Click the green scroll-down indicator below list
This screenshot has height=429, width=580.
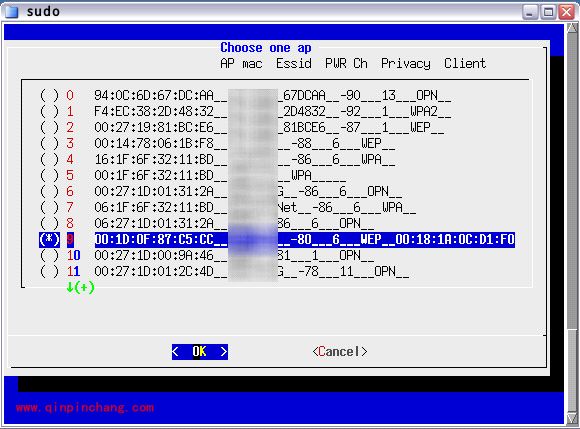click(x=80, y=287)
